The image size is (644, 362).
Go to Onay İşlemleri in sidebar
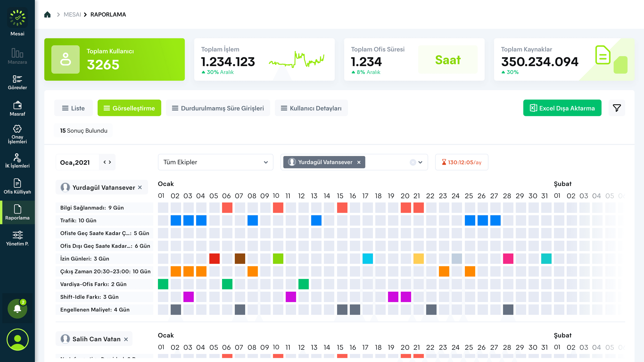[17, 134]
